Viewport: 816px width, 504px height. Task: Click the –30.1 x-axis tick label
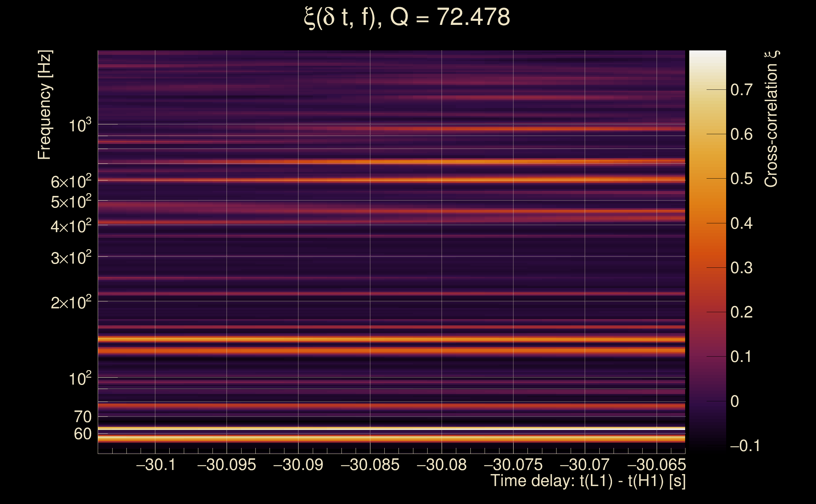155,465
